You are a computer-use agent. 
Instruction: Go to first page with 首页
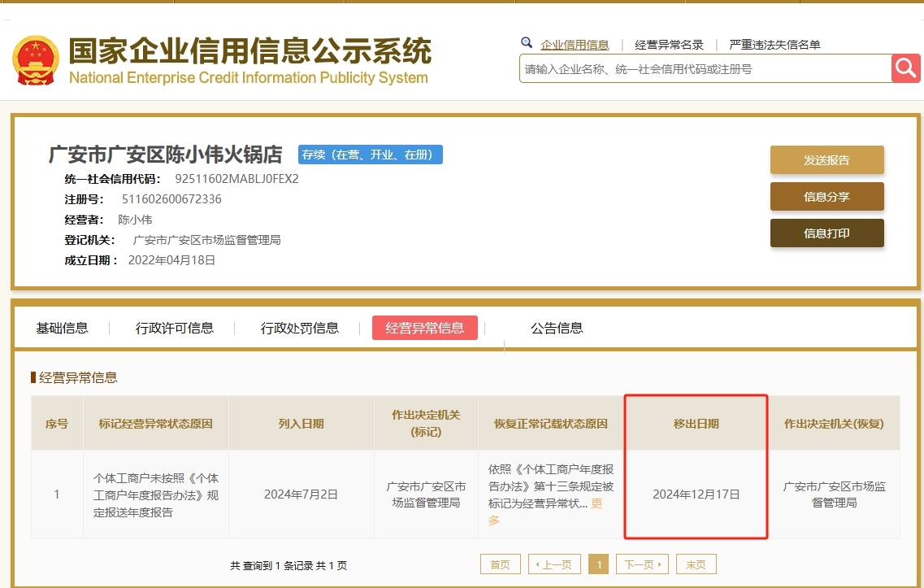click(500, 564)
